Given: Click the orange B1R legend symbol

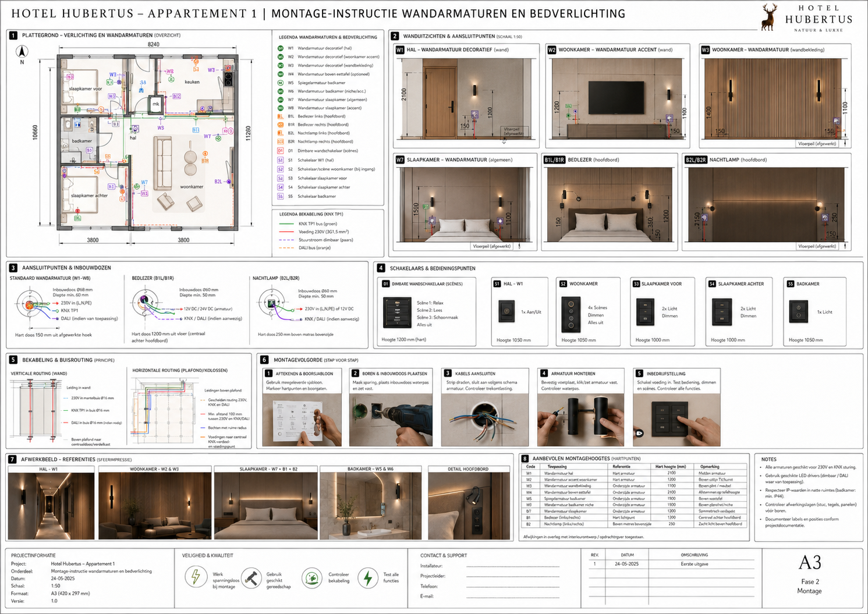Looking at the screenshot, I should click(x=281, y=125).
